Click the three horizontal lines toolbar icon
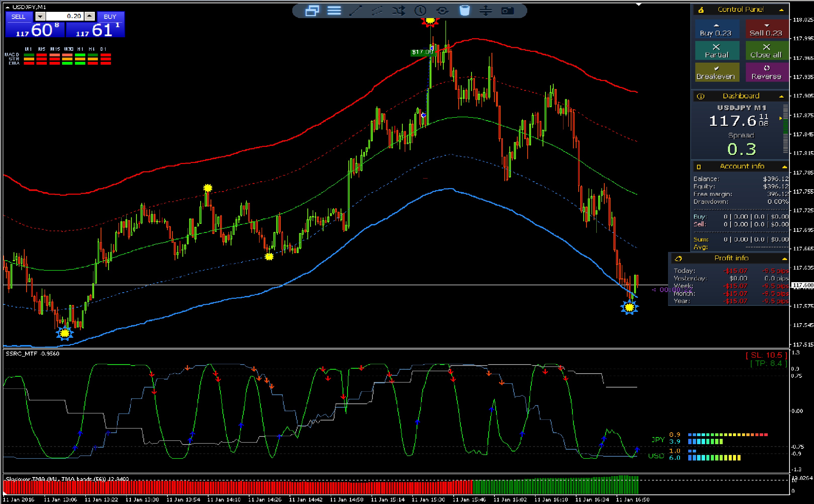 coord(334,11)
